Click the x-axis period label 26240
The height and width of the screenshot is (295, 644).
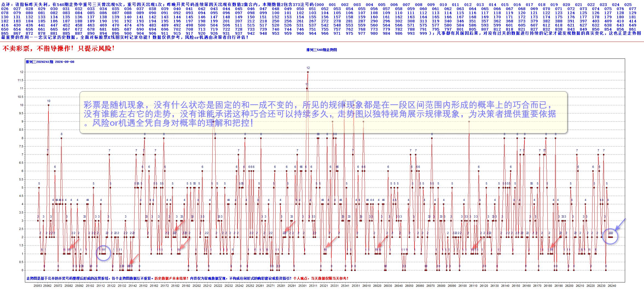612,286
